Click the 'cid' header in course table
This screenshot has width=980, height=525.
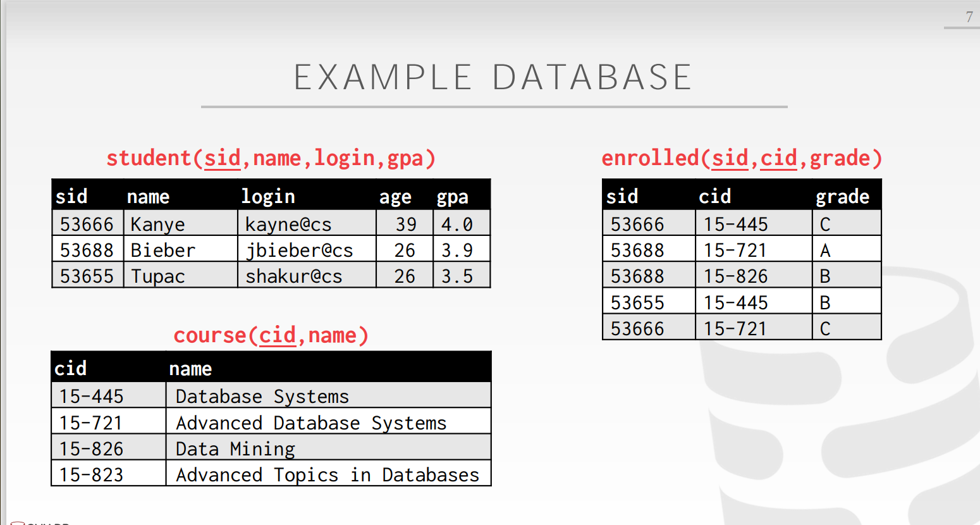[70, 368]
